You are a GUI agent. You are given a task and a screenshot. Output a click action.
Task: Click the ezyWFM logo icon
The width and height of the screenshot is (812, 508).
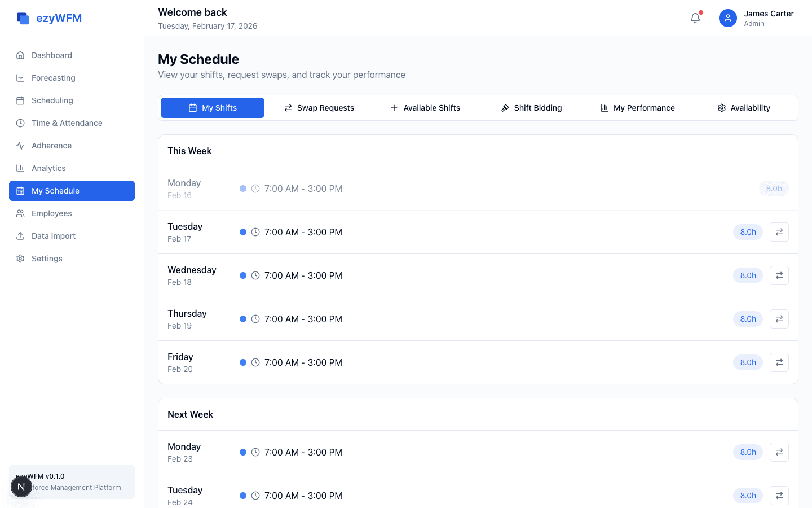point(23,18)
